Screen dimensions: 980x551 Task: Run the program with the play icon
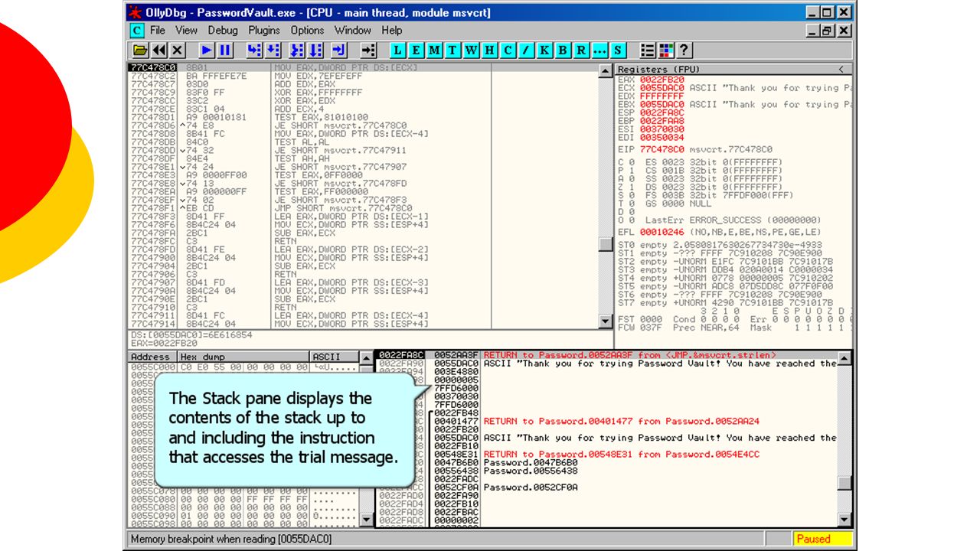[x=207, y=51]
